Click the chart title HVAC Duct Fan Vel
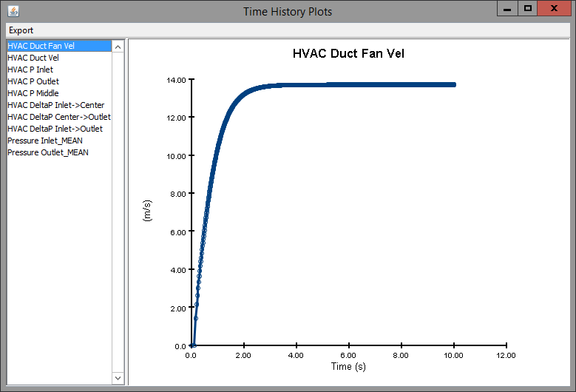The width and height of the screenshot is (576, 392). pyautogui.click(x=348, y=53)
